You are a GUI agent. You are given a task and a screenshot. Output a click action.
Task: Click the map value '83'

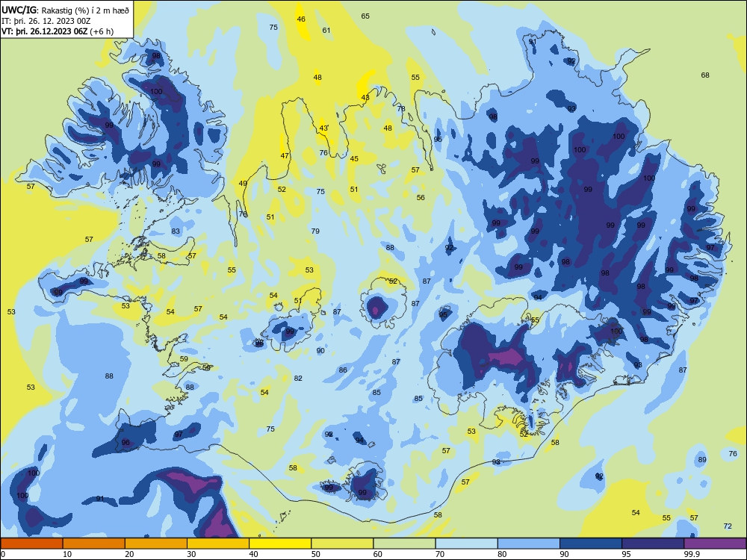click(176, 231)
